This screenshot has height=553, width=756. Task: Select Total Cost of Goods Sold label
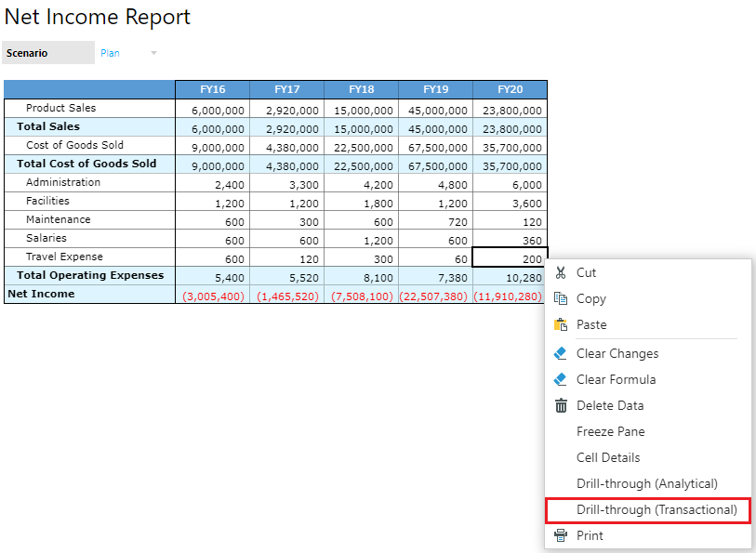(x=86, y=164)
